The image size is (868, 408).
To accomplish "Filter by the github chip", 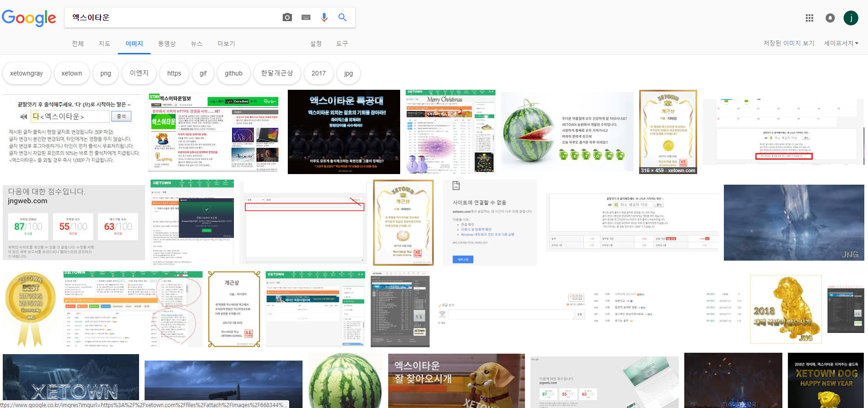I will tap(233, 73).
